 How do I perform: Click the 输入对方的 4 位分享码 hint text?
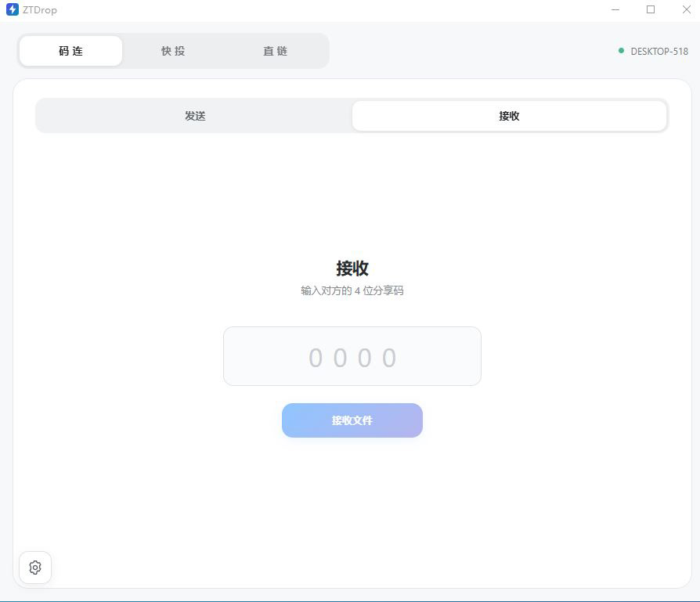point(352,291)
